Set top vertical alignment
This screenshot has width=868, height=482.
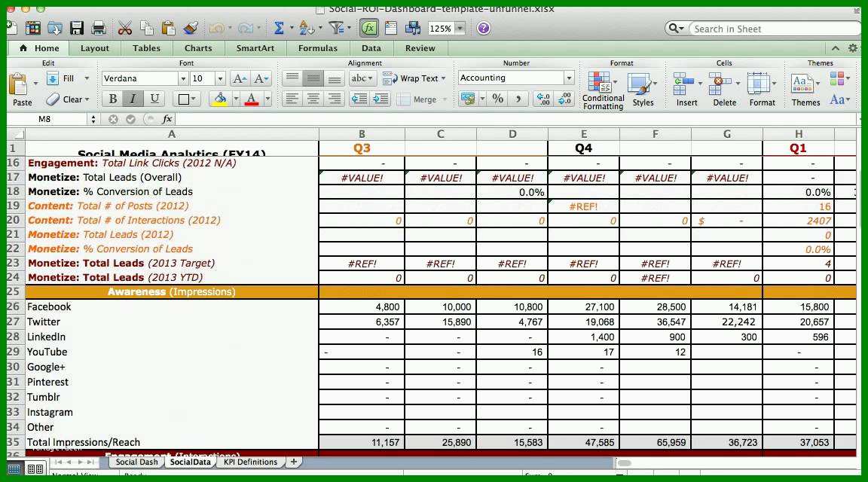pos(292,78)
